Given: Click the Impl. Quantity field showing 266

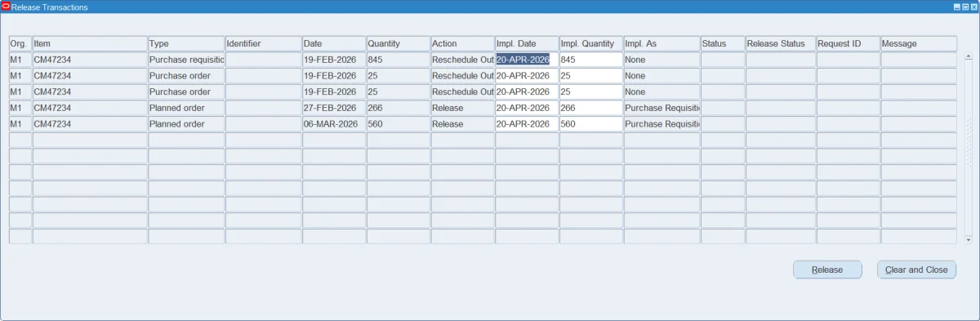Looking at the screenshot, I should tap(591, 108).
